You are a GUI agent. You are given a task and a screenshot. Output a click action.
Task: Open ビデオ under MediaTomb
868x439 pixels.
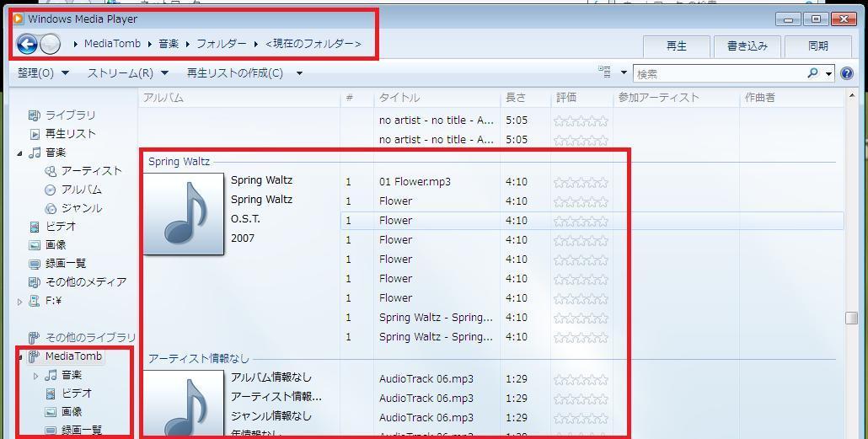coord(77,393)
